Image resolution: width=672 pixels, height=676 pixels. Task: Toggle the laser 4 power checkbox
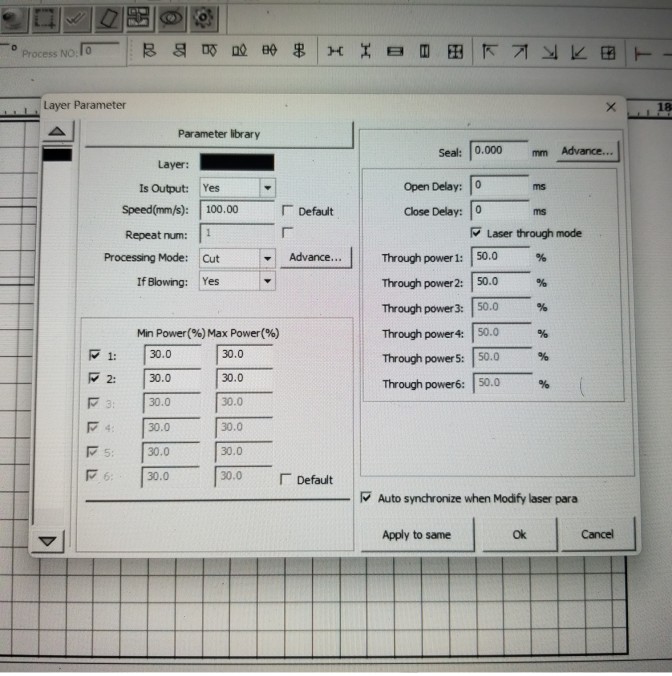pos(92,427)
